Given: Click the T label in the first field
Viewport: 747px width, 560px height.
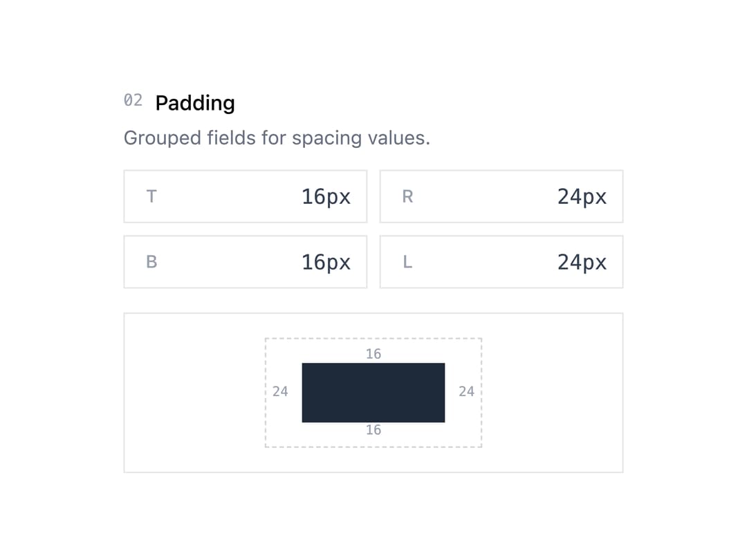Looking at the screenshot, I should 151,196.
